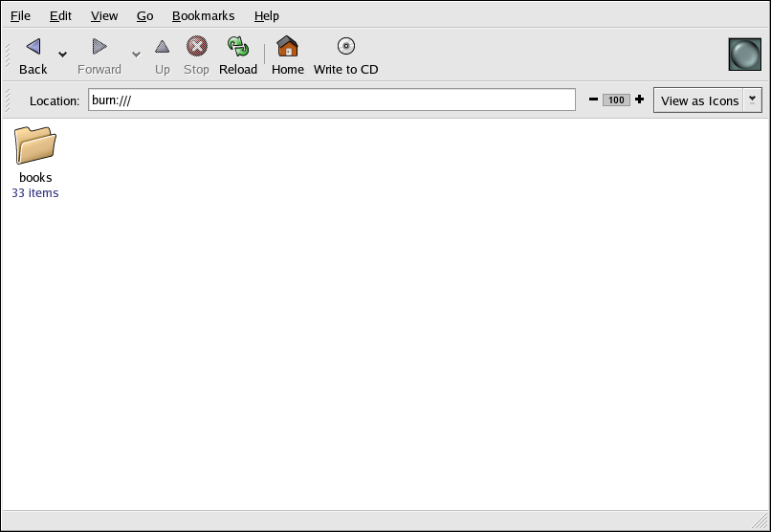Go to the Home folder
Screen dimensions: 771x532
(287, 47)
